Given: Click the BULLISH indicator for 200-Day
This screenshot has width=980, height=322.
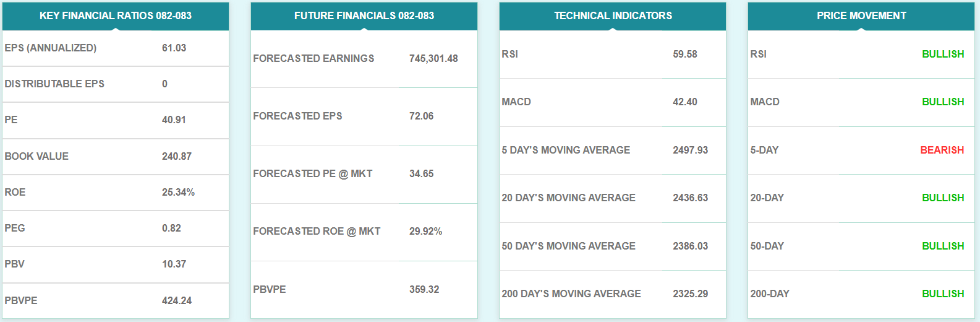Looking at the screenshot, I should click(x=943, y=294).
